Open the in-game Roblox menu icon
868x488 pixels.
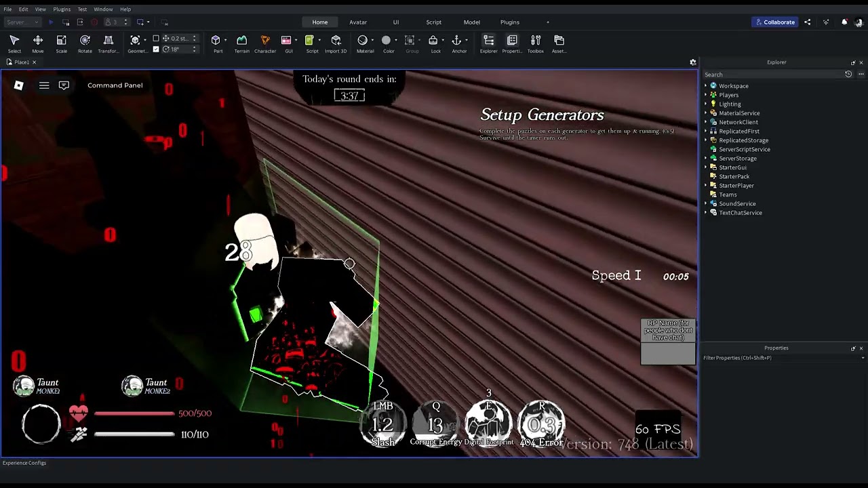click(x=19, y=85)
